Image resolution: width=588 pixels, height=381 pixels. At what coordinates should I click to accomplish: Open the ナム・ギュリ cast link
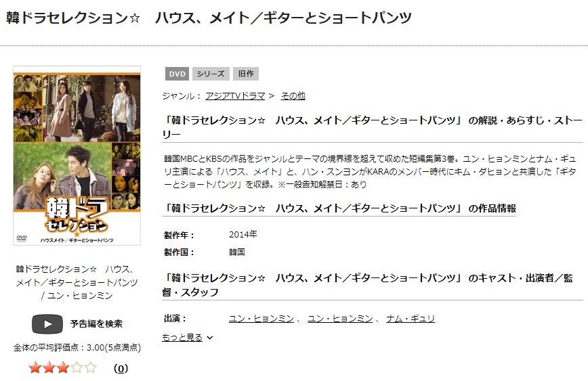(x=411, y=319)
